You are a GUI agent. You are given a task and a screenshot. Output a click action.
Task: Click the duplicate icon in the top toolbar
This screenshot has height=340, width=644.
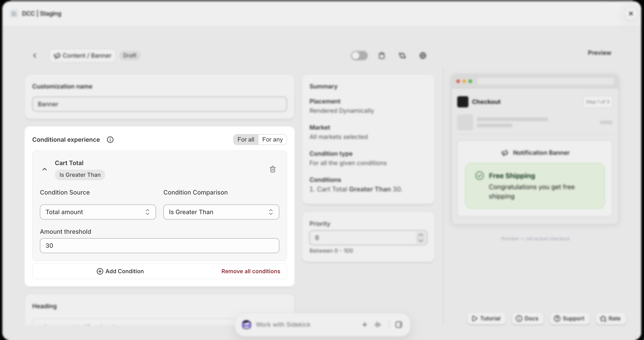(x=382, y=56)
